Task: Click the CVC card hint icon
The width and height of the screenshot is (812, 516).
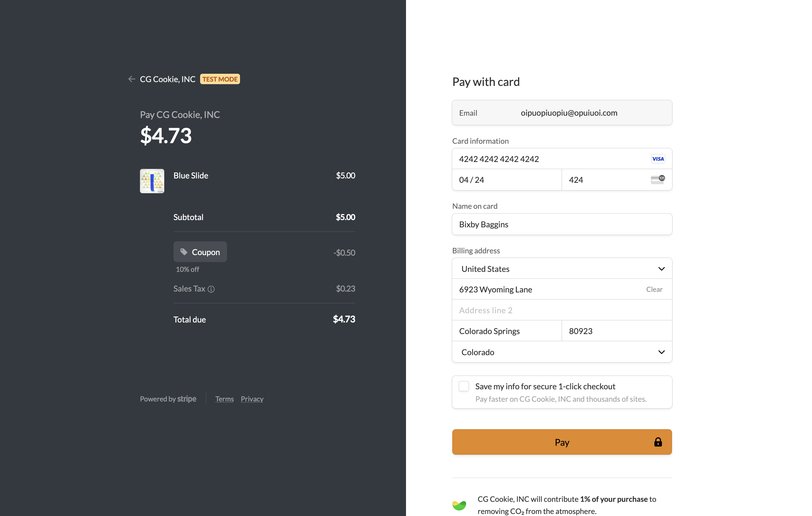Action: [658, 180]
